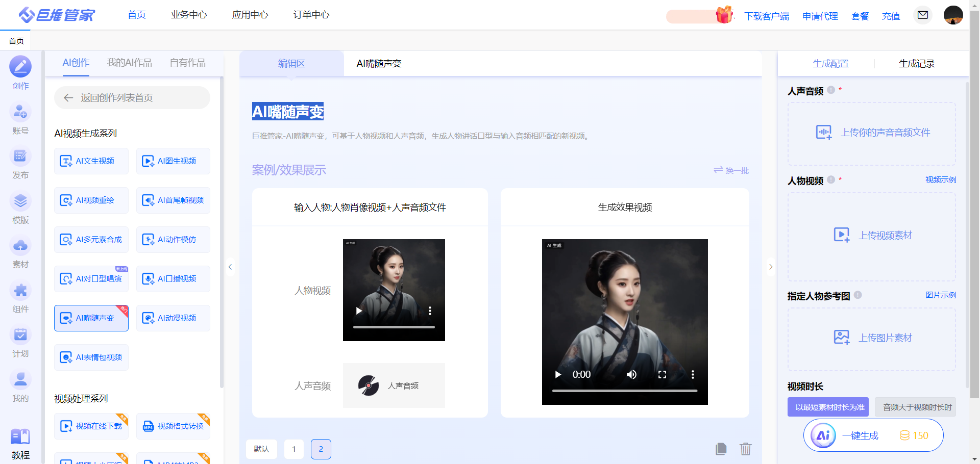This screenshot has height=464, width=980.
Task: Upload voice audio file area
Action: coord(872,133)
